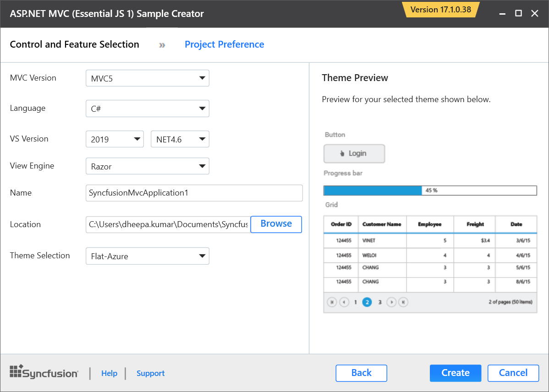The image size is (549, 392).
Task: Expand the Language dropdown showing C#
Action: (x=147, y=109)
